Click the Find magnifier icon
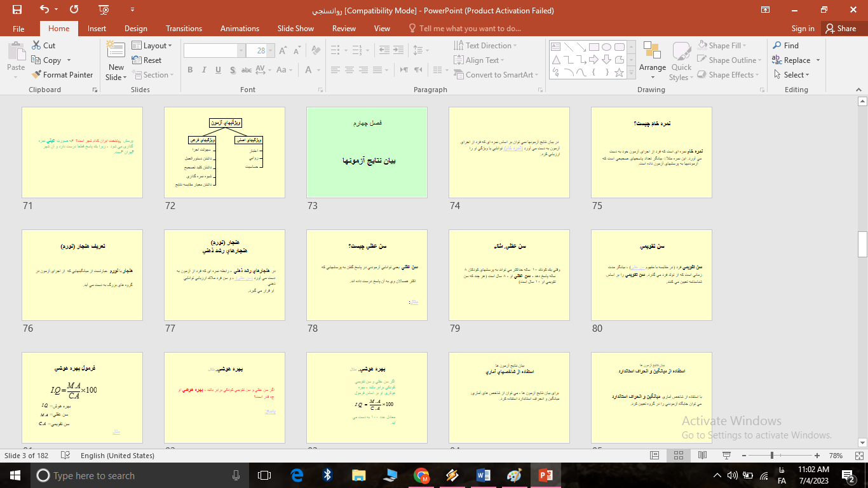Viewport: 868px width, 488px height. (x=777, y=45)
